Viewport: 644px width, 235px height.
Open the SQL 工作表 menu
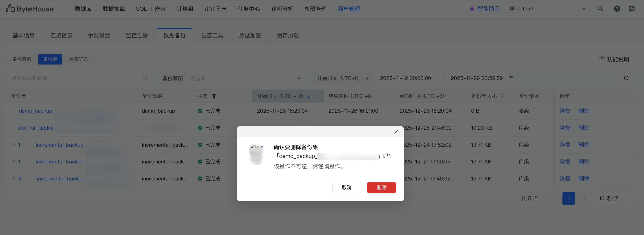(151, 9)
